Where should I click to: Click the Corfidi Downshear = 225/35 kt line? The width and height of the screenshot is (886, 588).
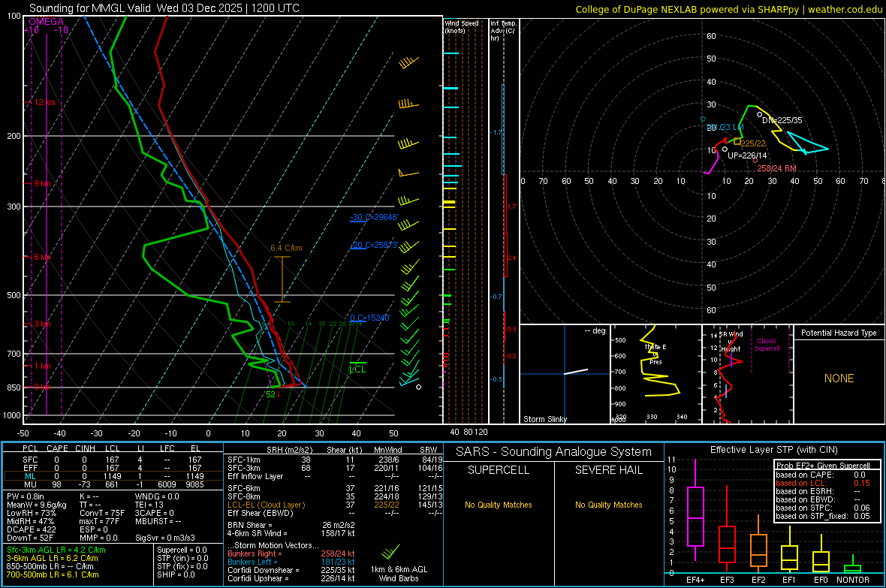[x=291, y=570]
